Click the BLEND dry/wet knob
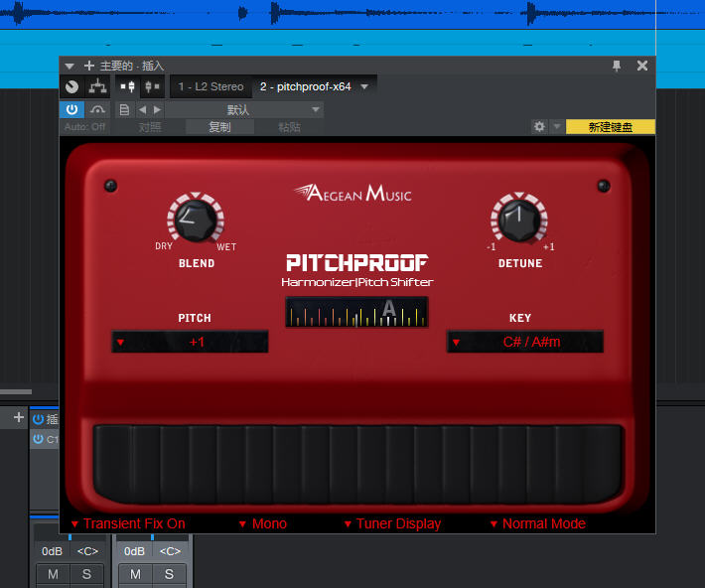Viewport: 705px width, 588px height. (196, 220)
